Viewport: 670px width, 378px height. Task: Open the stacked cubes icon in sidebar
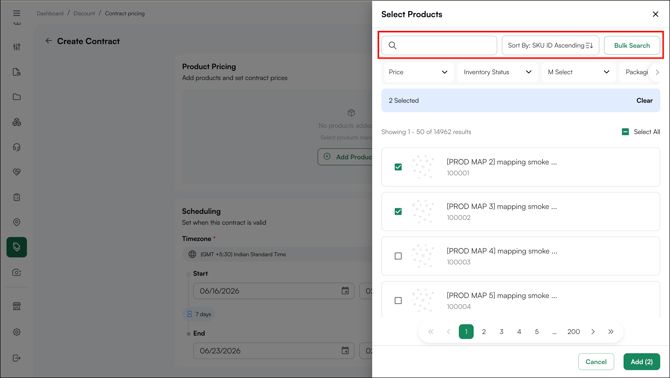click(17, 122)
